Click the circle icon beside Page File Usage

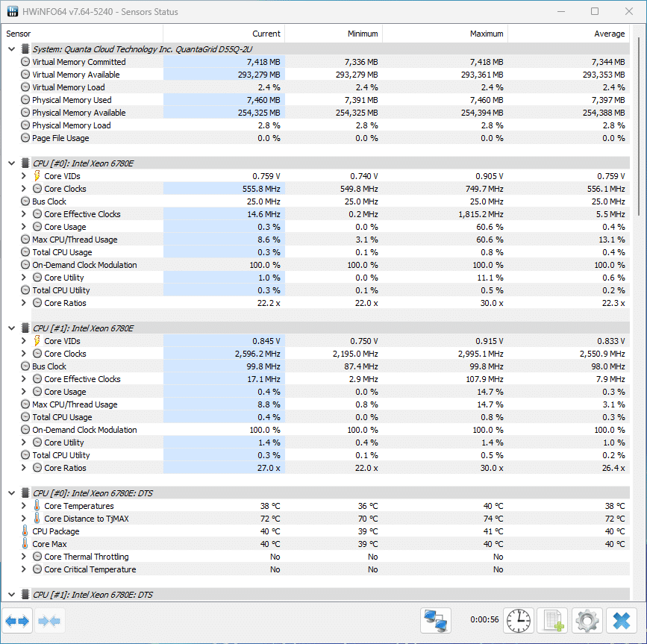click(x=25, y=138)
